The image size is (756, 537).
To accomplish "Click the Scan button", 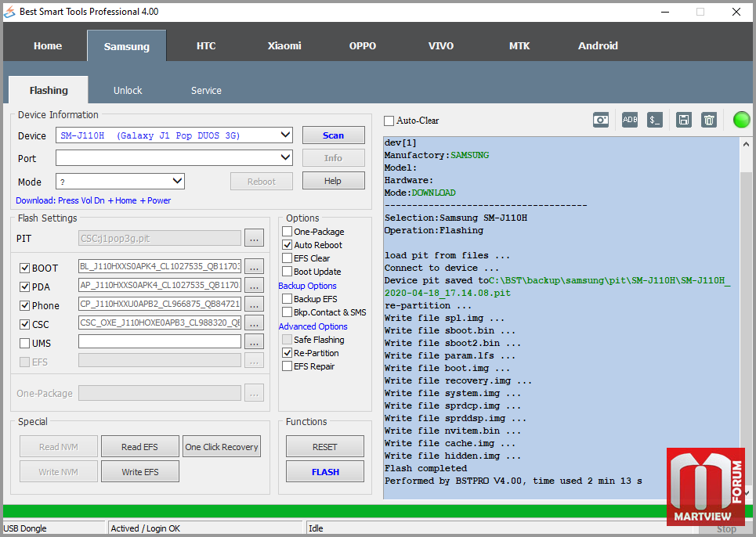I will [x=333, y=135].
